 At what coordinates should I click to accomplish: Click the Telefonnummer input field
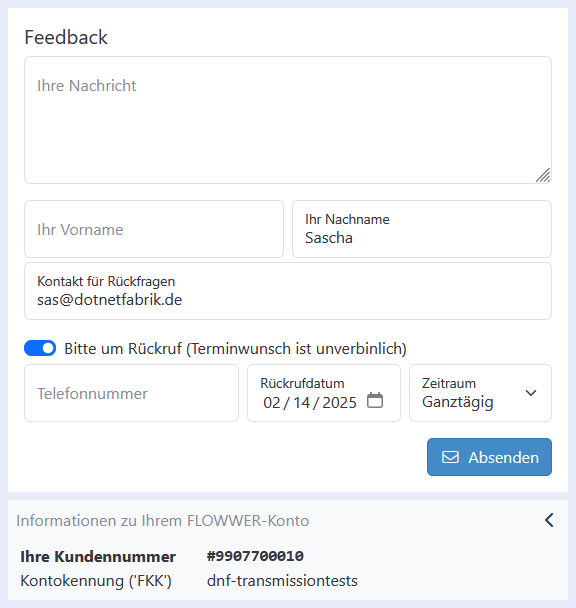(131, 393)
